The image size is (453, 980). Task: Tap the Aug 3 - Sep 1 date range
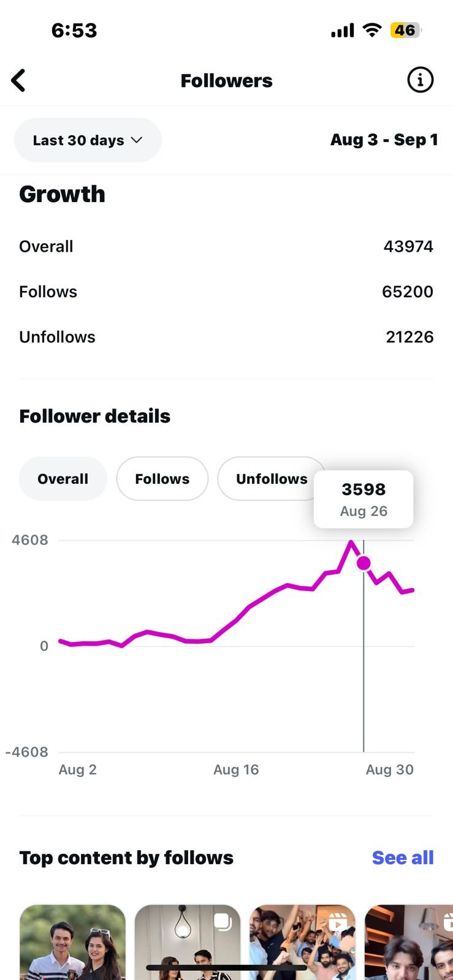[x=384, y=140]
